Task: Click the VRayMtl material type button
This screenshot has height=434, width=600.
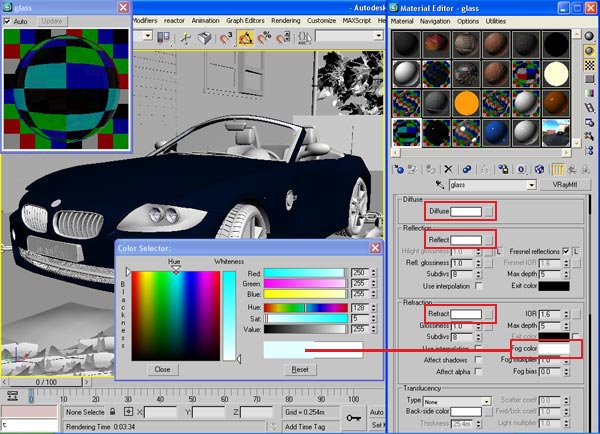Action: pyautogui.click(x=566, y=185)
